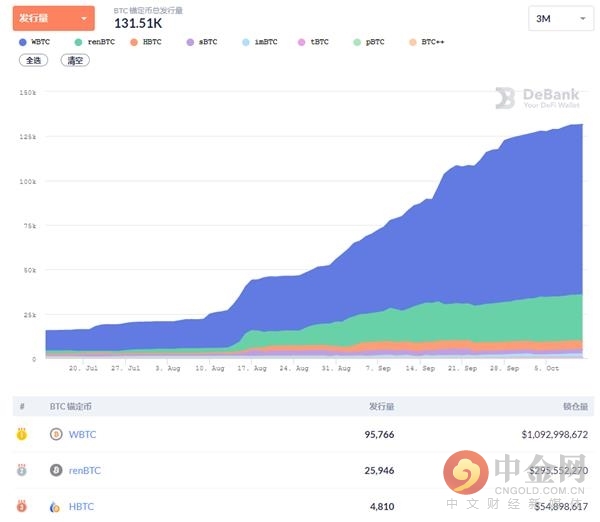Click the 5. Oct axis label
Screen dimensions: 600x522
pyautogui.click(x=546, y=368)
